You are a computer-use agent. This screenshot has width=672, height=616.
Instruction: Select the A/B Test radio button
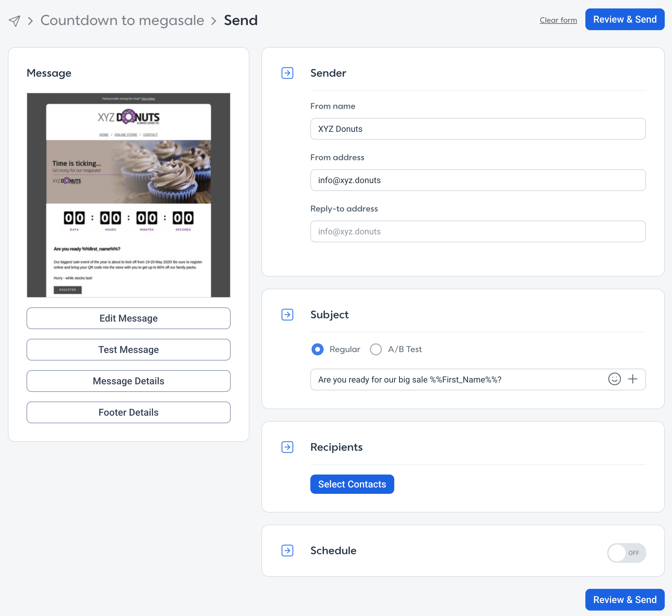[x=376, y=349]
